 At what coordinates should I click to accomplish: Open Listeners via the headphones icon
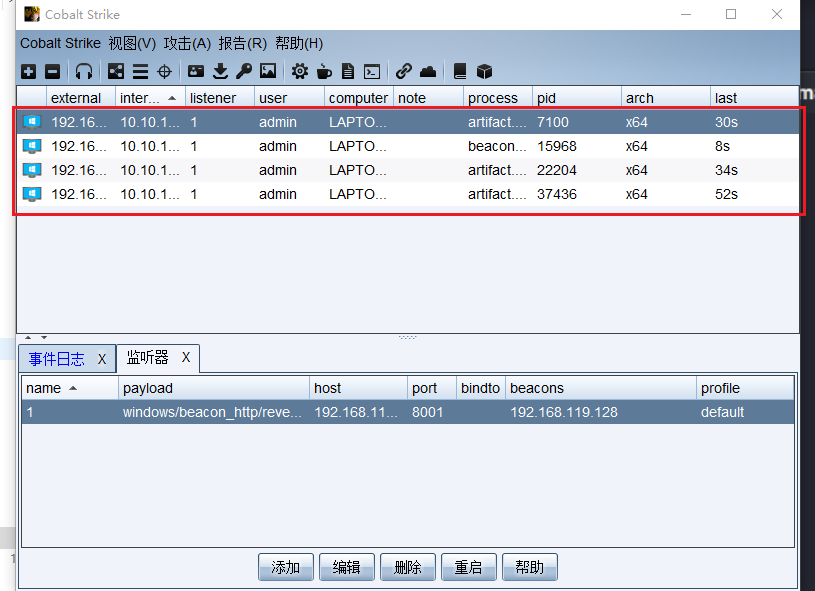click(x=84, y=71)
